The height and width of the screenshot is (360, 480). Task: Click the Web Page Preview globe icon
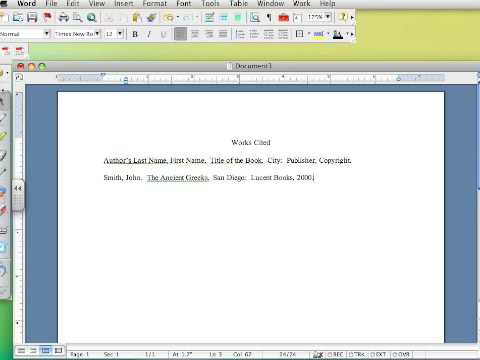pos(91,17)
